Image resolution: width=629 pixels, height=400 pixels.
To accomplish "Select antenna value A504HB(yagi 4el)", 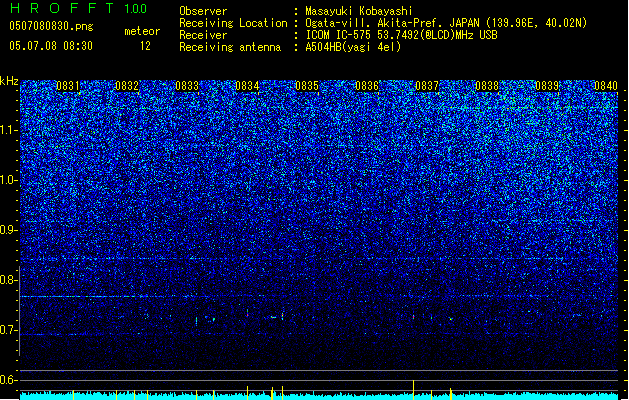I will (x=353, y=47).
